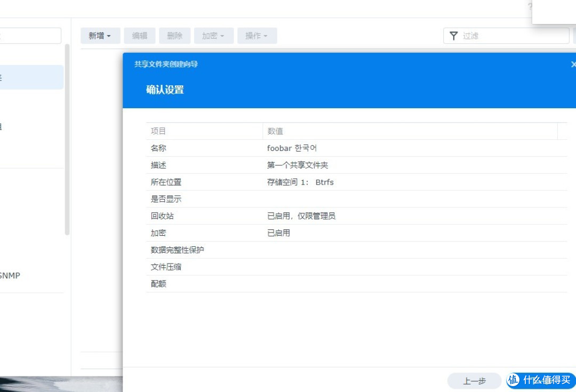Click the 上一步 (Previous) button
This screenshot has height=392, width=576.
(474, 380)
